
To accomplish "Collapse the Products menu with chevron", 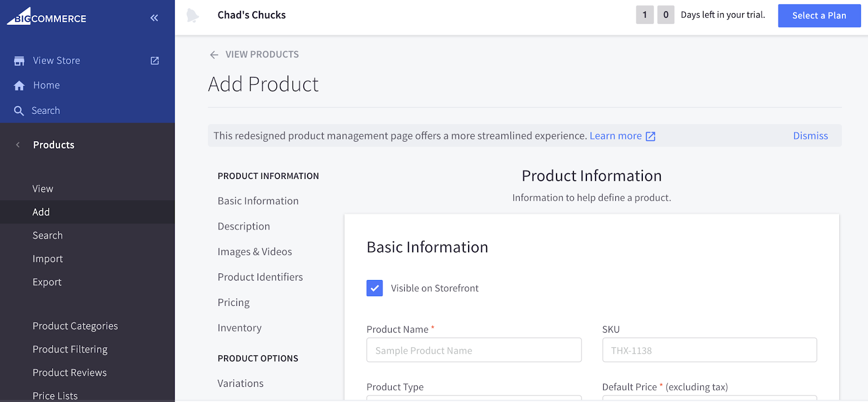I will pos(18,145).
